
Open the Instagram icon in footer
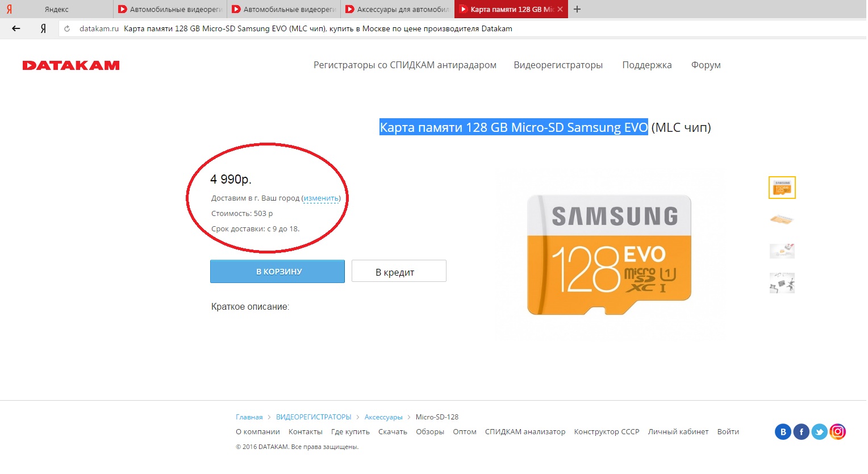[x=837, y=432]
